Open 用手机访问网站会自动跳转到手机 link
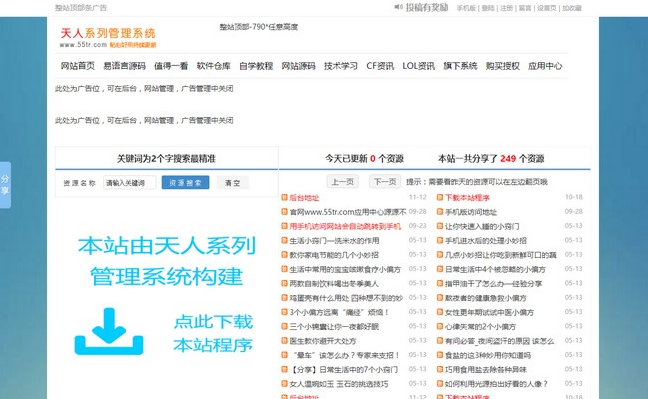 tap(345, 226)
